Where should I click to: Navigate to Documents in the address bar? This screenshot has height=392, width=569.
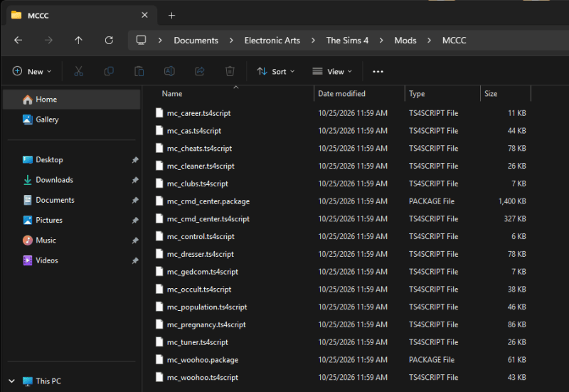tap(196, 41)
